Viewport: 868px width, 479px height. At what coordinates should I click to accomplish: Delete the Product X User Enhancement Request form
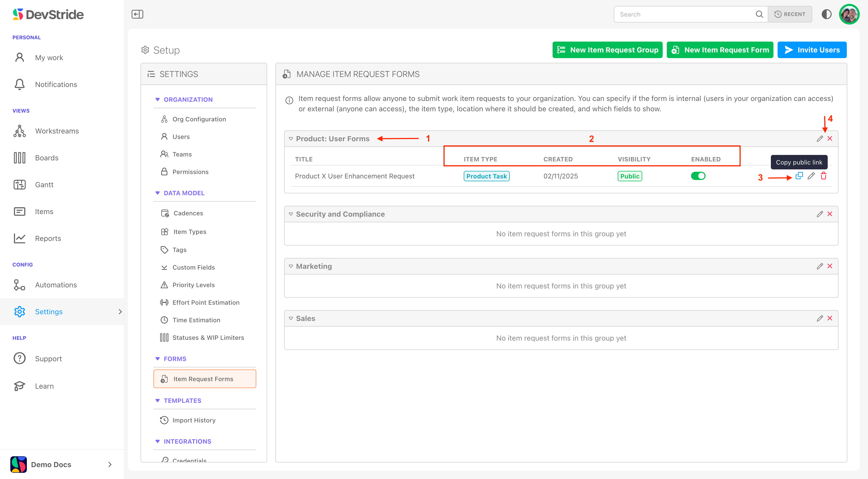824,176
